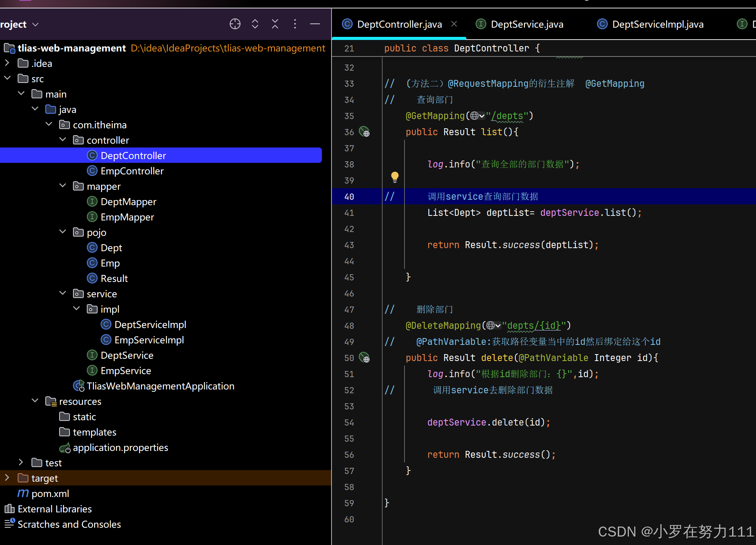Hide the Project tool window with the minimize dash
The image size is (756, 545).
coord(315,24)
